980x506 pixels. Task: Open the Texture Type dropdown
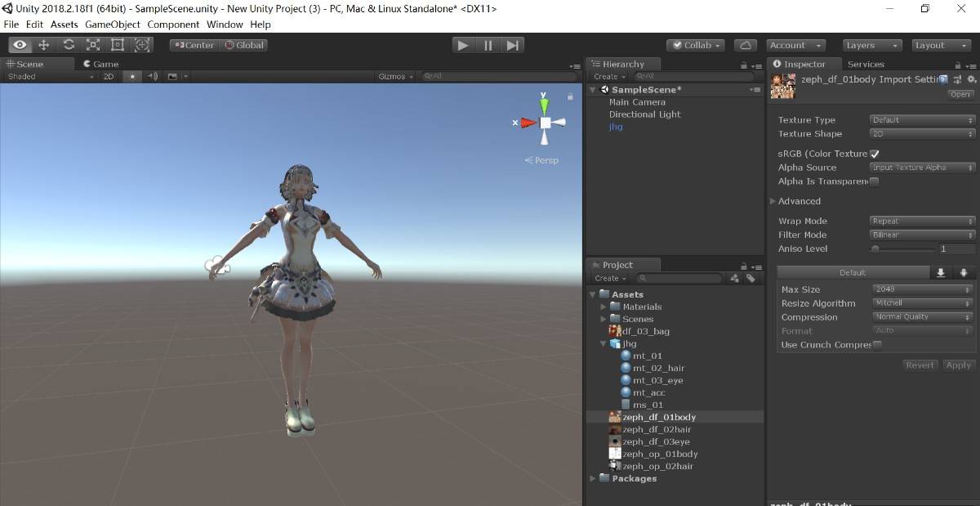coord(923,120)
